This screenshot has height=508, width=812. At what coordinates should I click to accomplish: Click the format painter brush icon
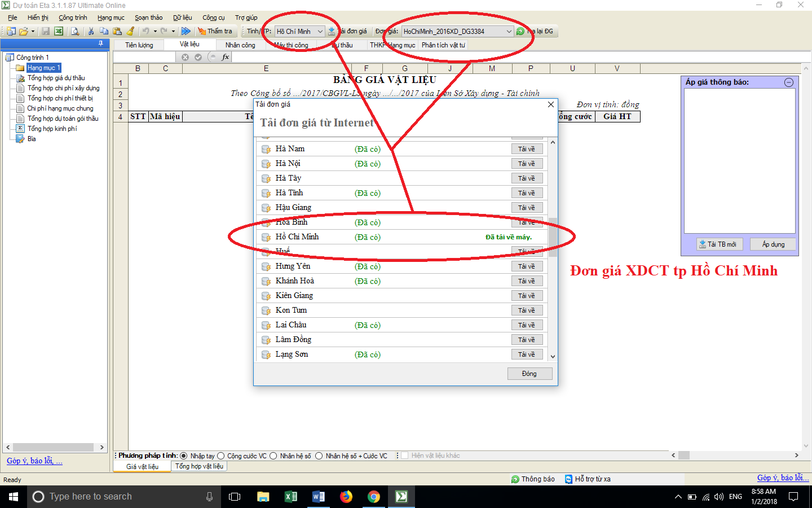[131, 32]
